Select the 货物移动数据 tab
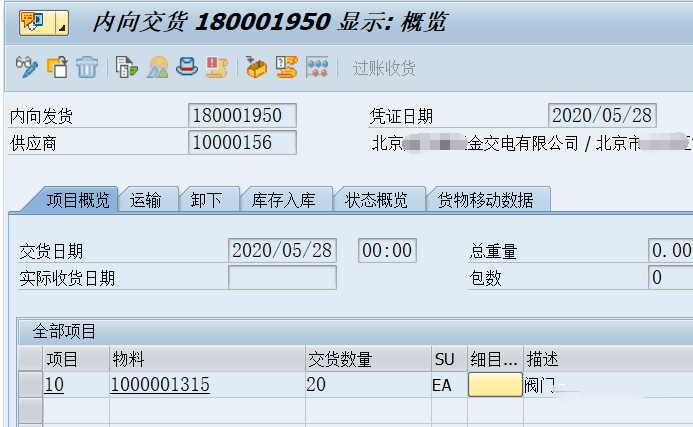 [486, 200]
